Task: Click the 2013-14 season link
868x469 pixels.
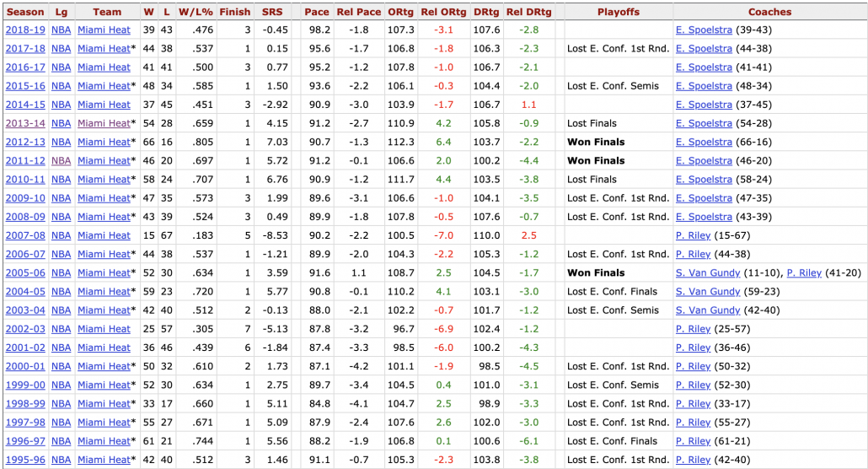Action: (25, 123)
